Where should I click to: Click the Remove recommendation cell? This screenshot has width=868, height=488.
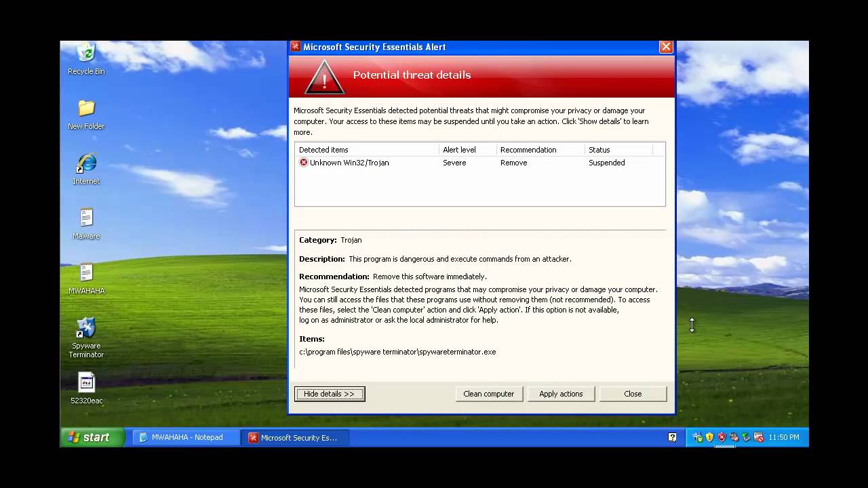coord(513,163)
